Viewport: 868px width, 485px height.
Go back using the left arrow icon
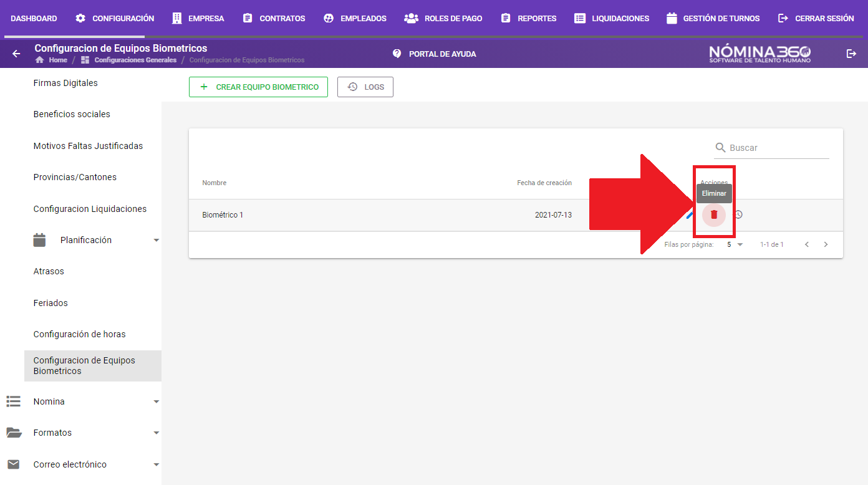(16, 54)
